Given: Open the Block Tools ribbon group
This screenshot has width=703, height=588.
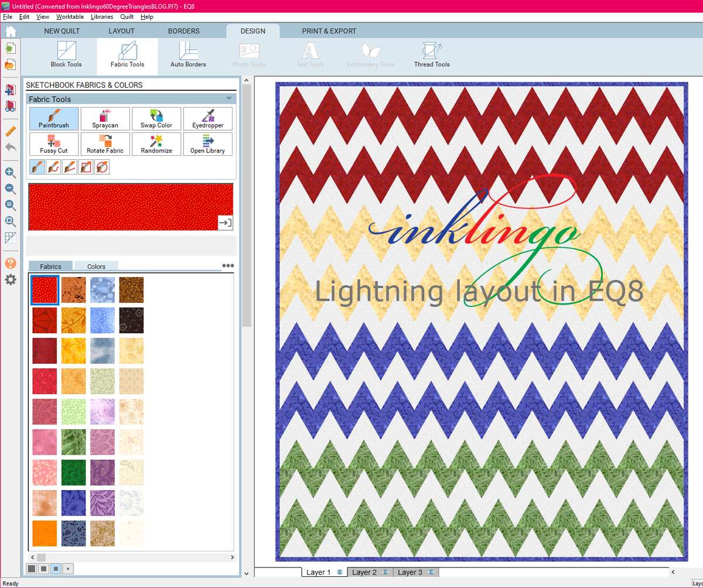Looking at the screenshot, I should pyautogui.click(x=66, y=56).
